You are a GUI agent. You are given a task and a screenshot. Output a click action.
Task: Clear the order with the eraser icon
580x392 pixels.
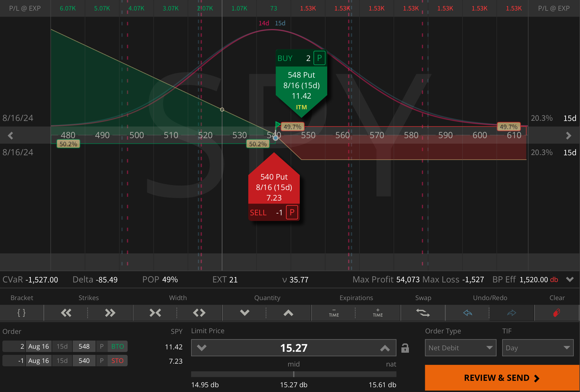click(557, 313)
